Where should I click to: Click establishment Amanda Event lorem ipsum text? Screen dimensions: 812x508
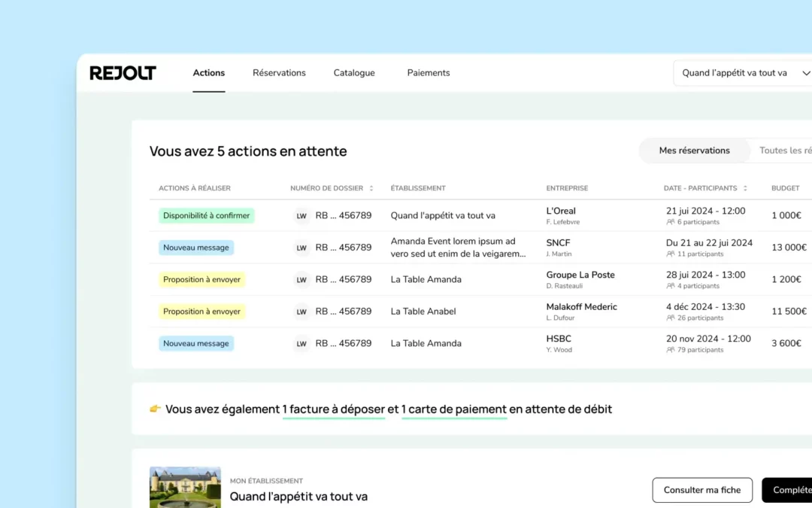pyautogui.click(x=458, y=248)
